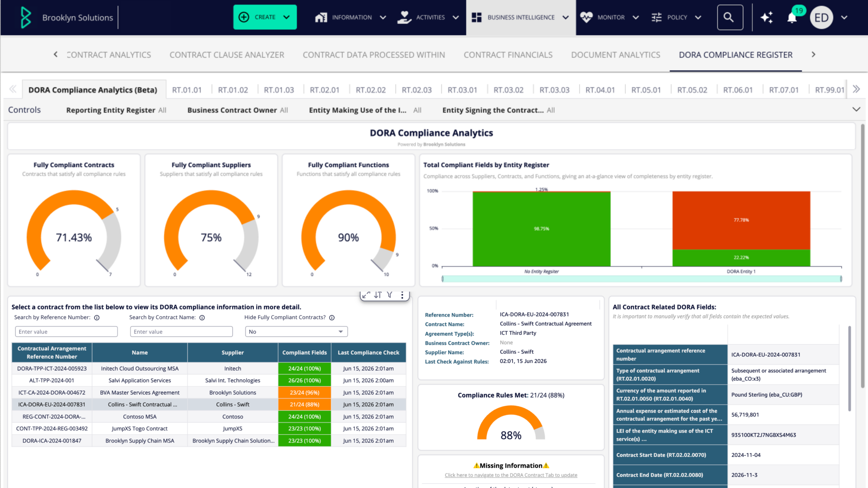Click the Monitor heartbeat icon
Viewport: 868px width, 488px height.
tap(586, 17)
